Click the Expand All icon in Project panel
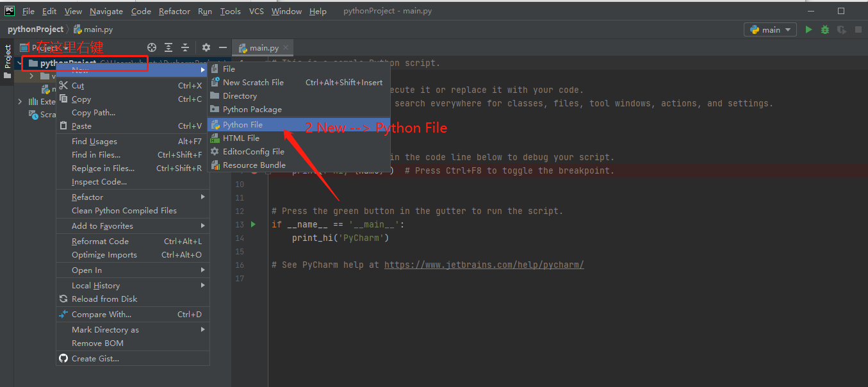Screen dimensions: 868x387 click(x=168, y=47)
